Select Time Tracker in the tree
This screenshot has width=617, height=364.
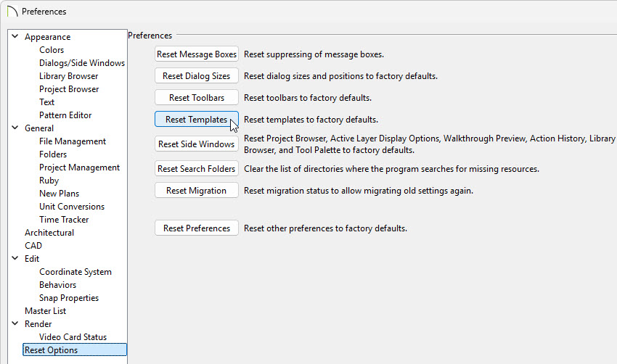coord(64,220)
